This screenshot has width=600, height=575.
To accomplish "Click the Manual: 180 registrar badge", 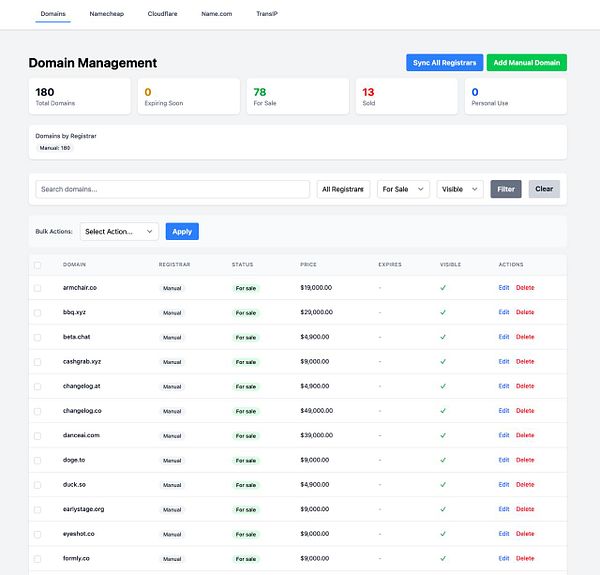I will tap(55, 148).
